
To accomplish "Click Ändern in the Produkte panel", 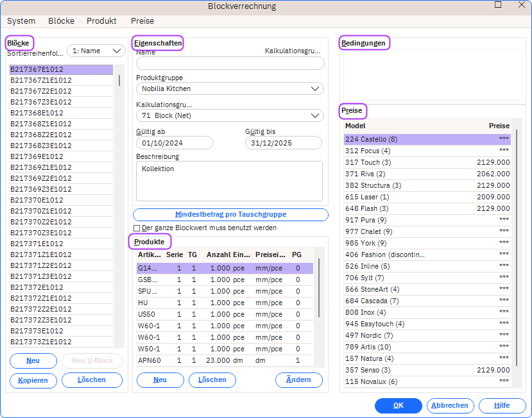I will tap(298, 380).
